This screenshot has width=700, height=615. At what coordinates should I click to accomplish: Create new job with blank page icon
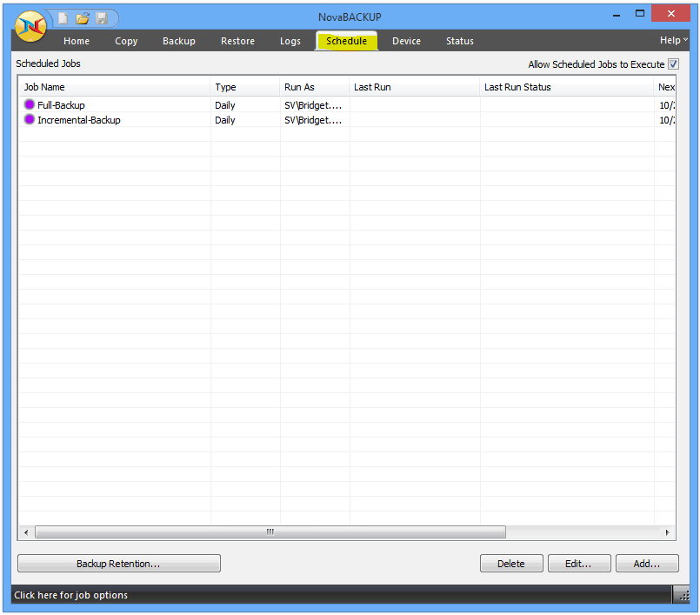point(63,18)
